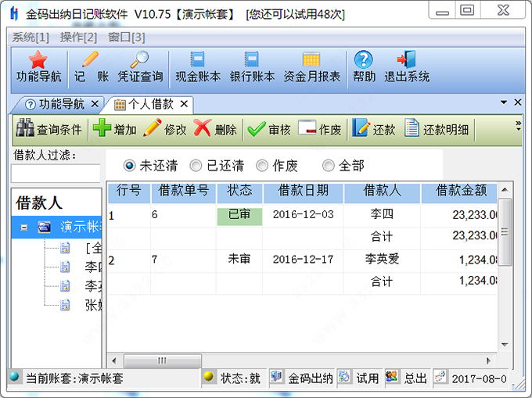Click the 记账 pencil icon
Image resolution: width=532 pixels, height=398 pixels.
coord(91,67)
